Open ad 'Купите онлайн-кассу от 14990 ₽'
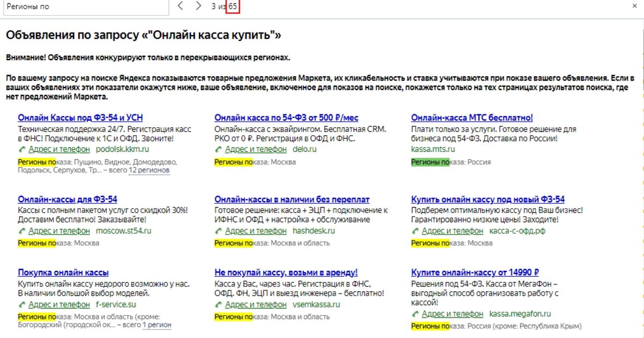This screenshot has height=338, width=644. tap(475, 273)
